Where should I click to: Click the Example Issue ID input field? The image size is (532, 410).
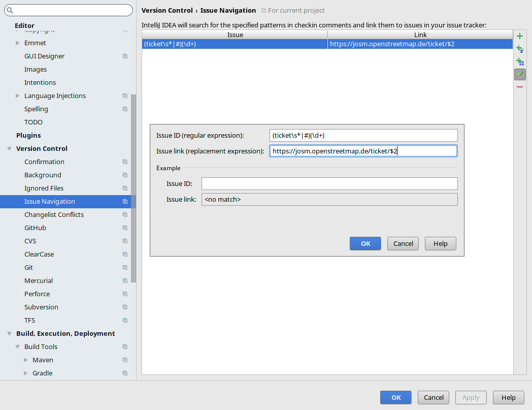pos(329,183)
